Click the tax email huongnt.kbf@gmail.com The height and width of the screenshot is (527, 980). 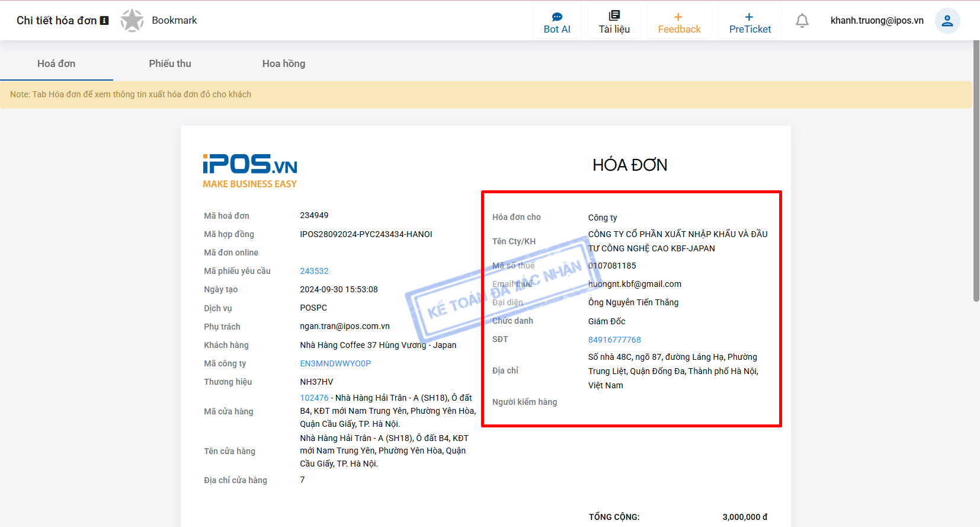[635, 284]
